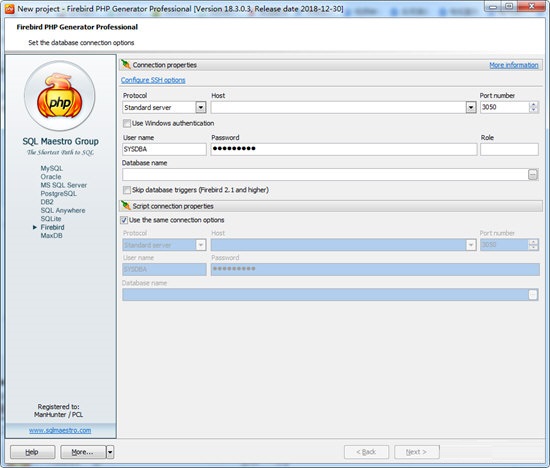Viewport: 550px width, 468px height.
Task: Click the application icon in title bar
Action: pyautogui.click(x=9, y=9)
